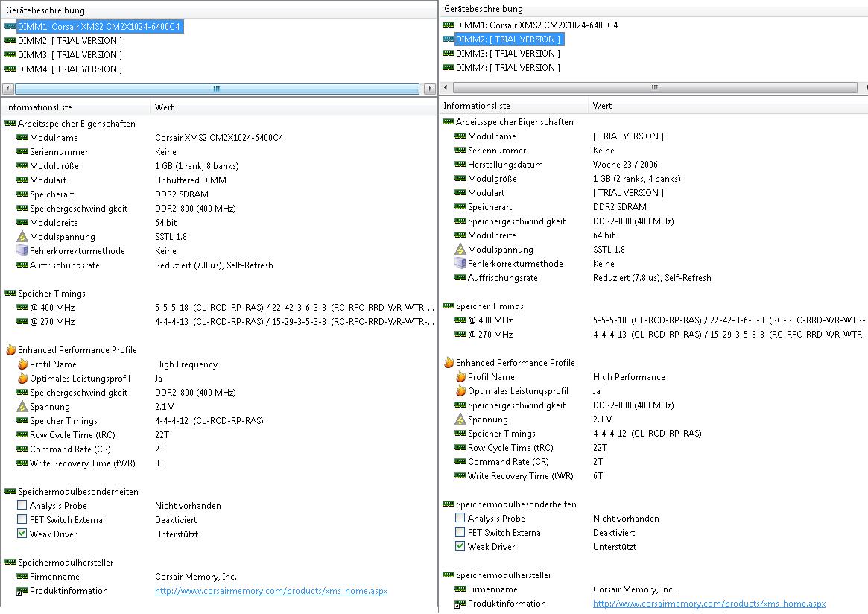Click Informationsliste column header in left panel

[x=75, y=107]
